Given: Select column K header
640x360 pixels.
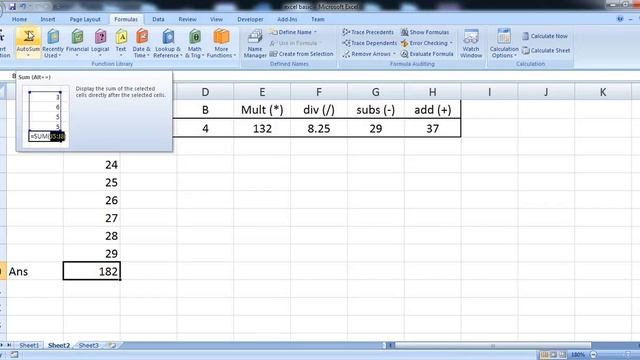Looking at the screenshot, I should pos(603,92).
